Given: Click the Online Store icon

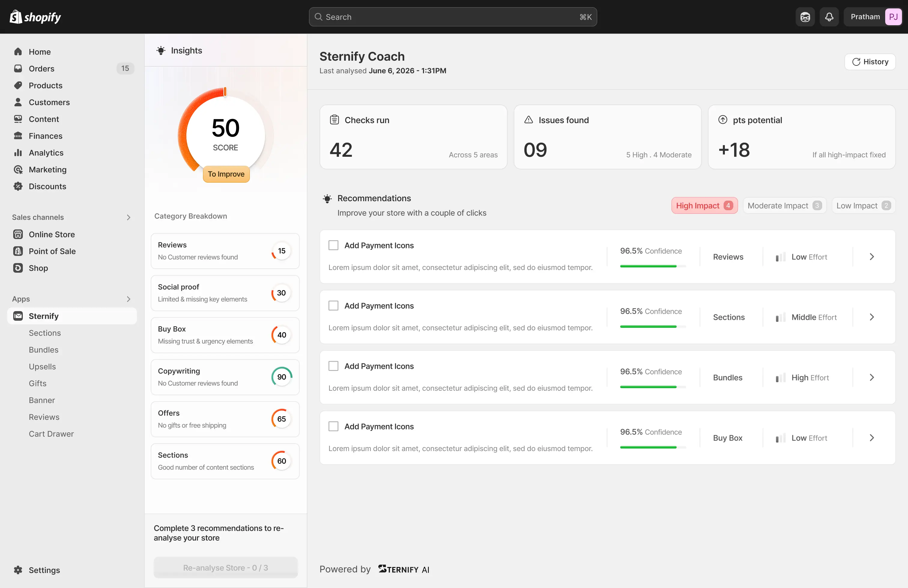Looking at the screenshot, I should point(18,234).
